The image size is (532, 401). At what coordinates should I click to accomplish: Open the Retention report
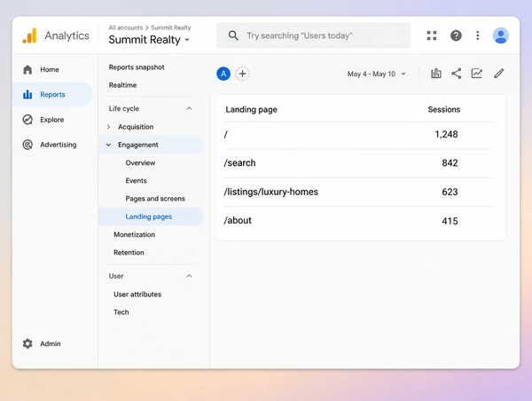click(x=129, y=253)
